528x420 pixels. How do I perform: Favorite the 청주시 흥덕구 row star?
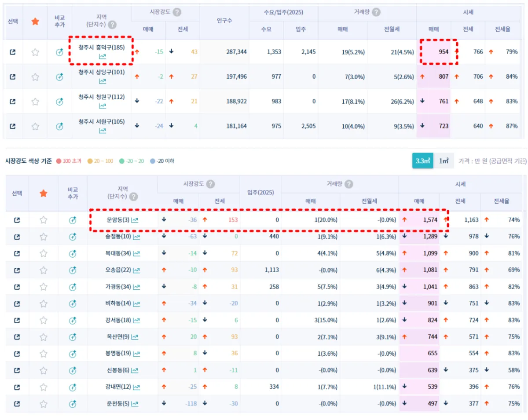click(35, 52)
